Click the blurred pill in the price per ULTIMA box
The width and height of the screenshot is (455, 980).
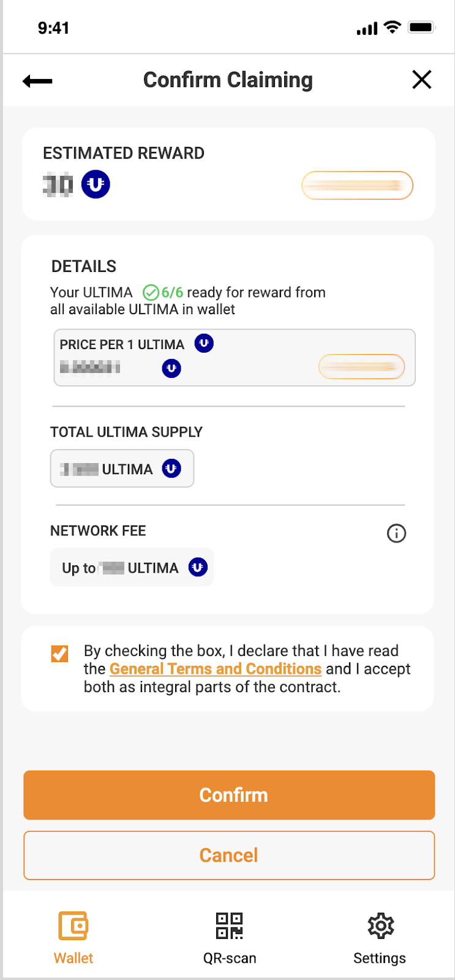(x=361, y=367)
